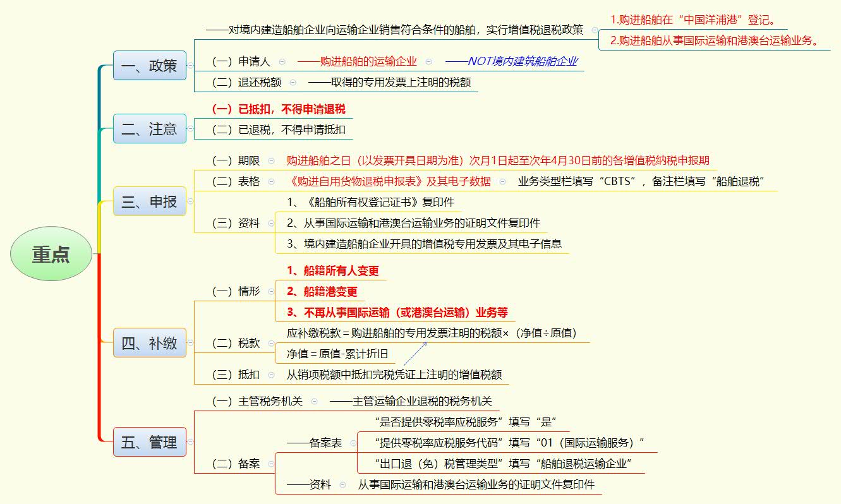Toggle the circle after "《购进自用货物退税申报表》及其电子数据"

(502, 181)
